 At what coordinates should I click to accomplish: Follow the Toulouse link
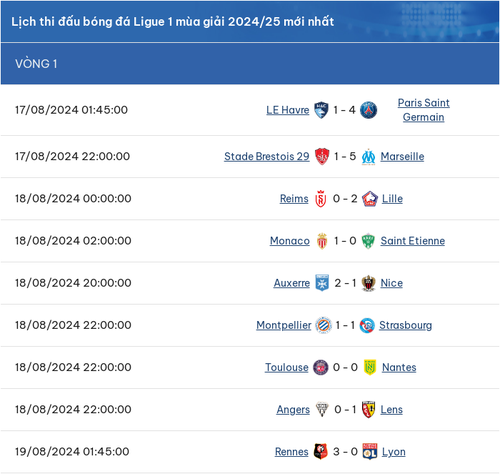coord(287,367)
